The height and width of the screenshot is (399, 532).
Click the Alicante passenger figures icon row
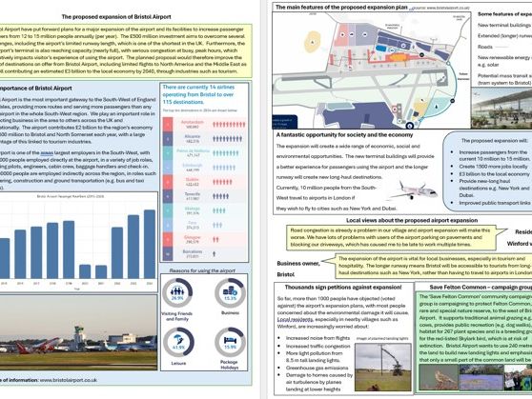point(228,139)
